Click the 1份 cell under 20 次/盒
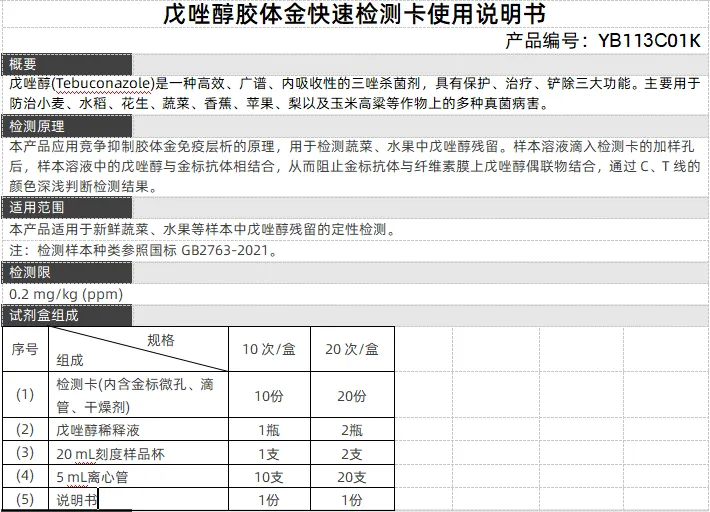The width and height of the screenshot is (710, 512). (x=352, y=499)
